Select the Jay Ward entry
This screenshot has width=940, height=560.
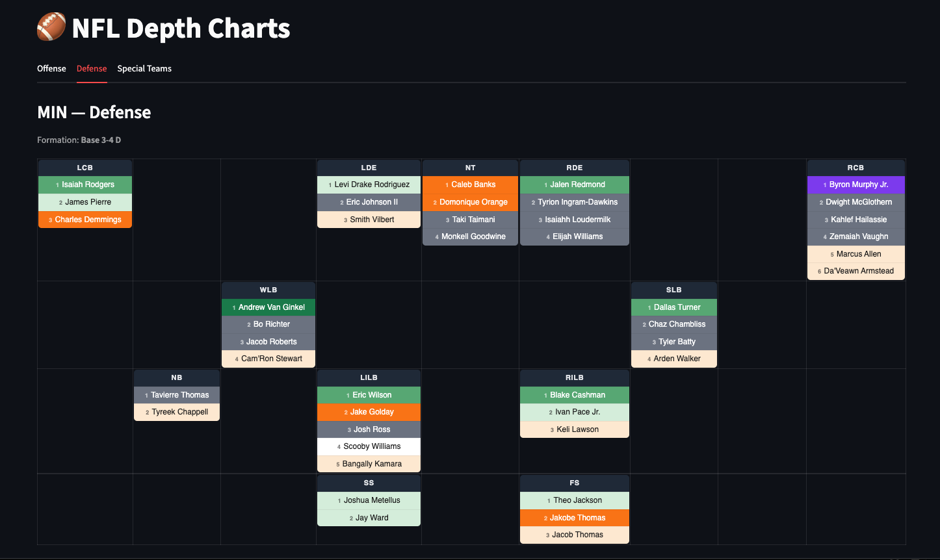coord(369,518)
